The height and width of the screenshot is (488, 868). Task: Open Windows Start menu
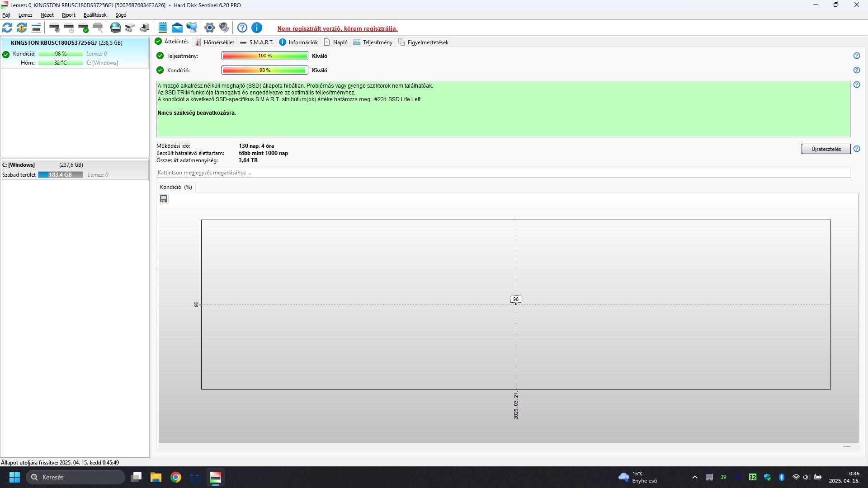coord(14,477)
